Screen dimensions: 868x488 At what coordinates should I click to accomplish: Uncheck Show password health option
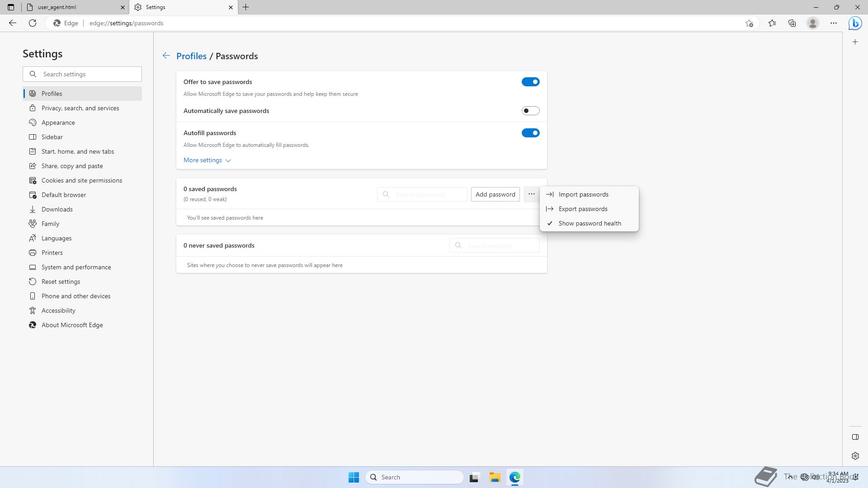pos(589,223)
